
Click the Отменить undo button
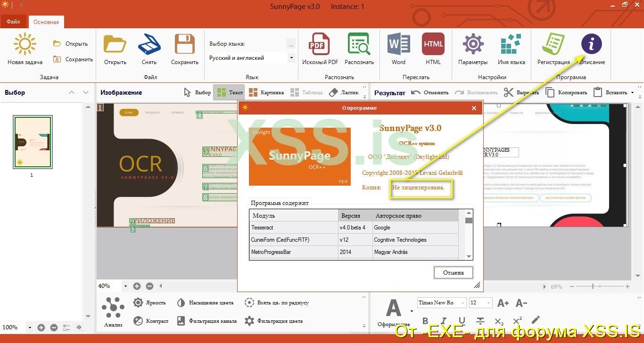pos(429,92)
